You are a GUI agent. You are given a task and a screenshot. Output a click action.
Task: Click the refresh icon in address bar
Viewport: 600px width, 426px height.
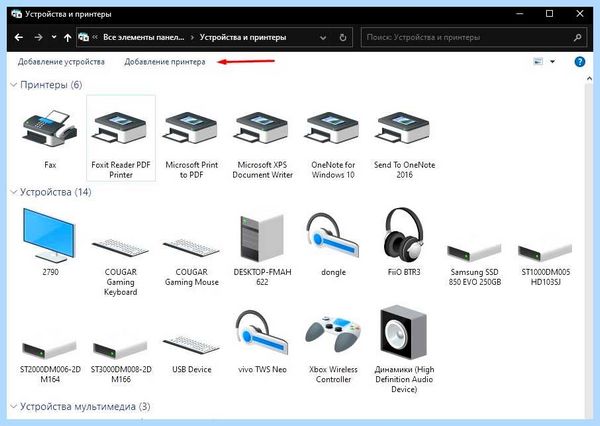click(x=343, y=38)
